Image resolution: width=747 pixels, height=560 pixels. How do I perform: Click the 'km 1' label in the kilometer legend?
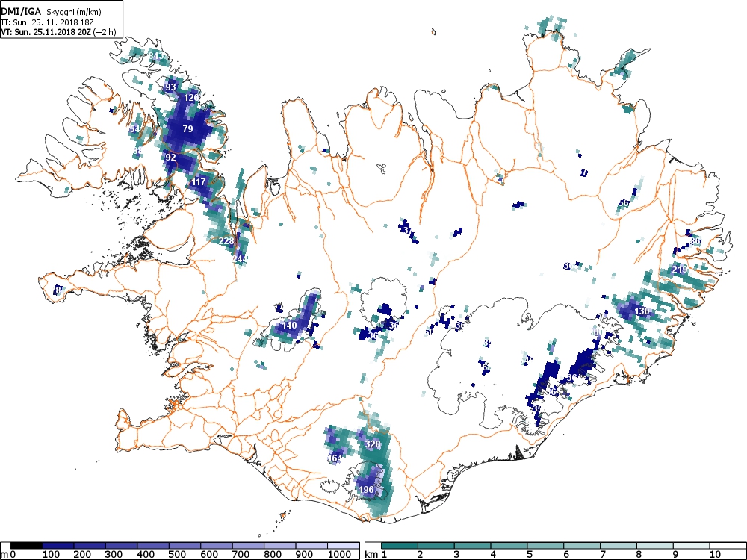[376, 555]
